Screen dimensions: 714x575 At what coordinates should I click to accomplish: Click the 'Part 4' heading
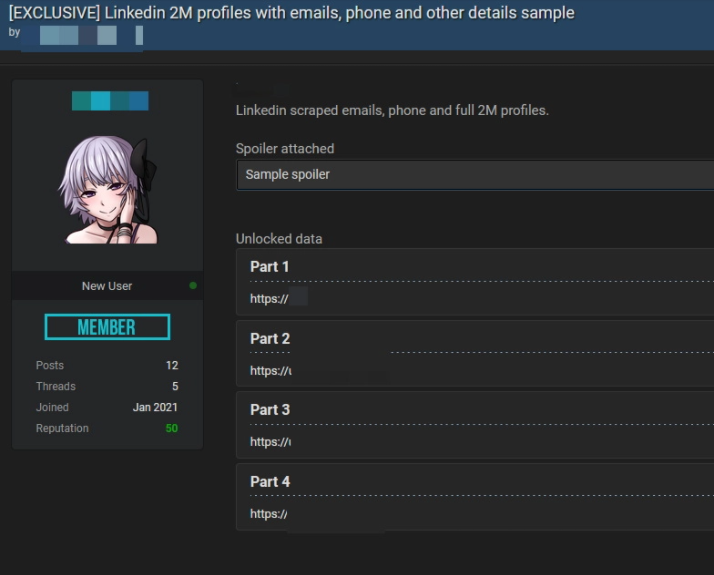click(x=270, y=481)
